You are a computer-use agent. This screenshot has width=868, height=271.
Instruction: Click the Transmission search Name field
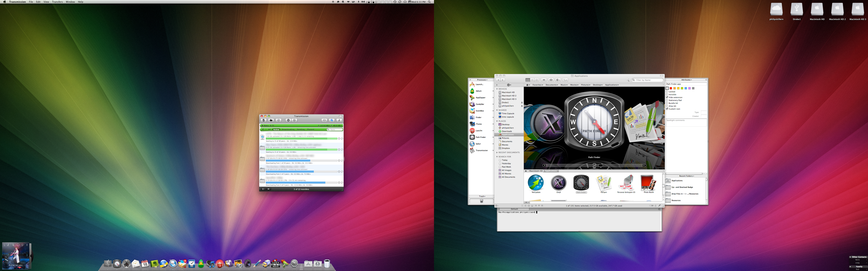(335, 130)
